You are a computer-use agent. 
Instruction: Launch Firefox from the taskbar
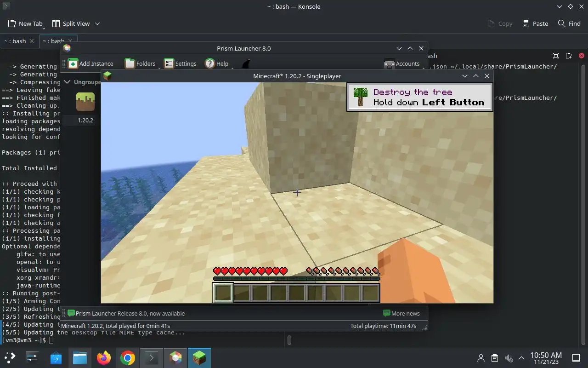(x=104, y=357)
